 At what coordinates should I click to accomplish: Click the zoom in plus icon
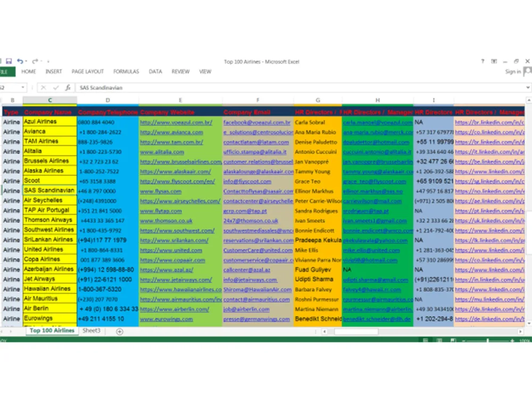click(512, 340)
